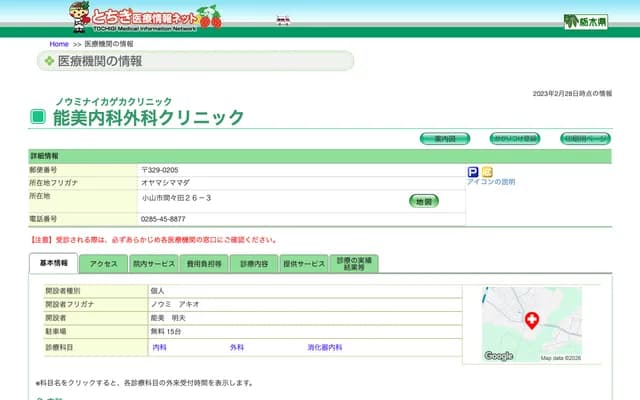Click the blue parking P icon
This screenshot has height=400, width=640.
(473, 171)
